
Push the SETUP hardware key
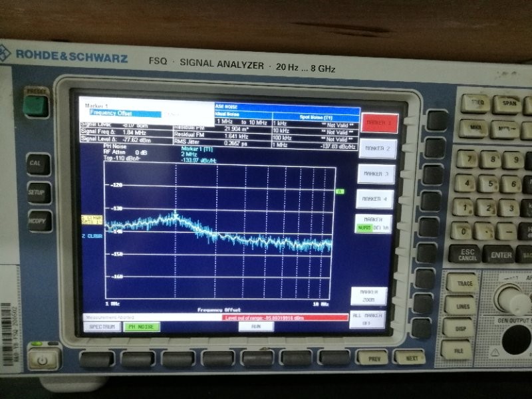[39, 193]
